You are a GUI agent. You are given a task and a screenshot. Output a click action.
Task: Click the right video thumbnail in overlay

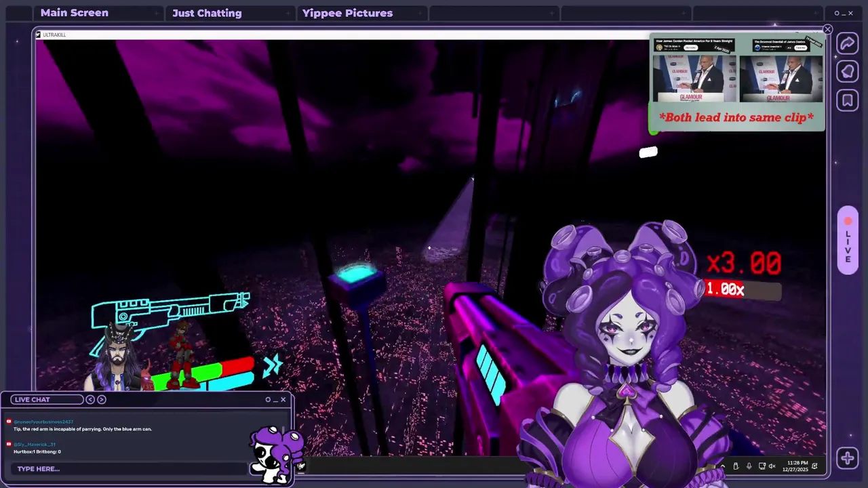pos(781,78)
